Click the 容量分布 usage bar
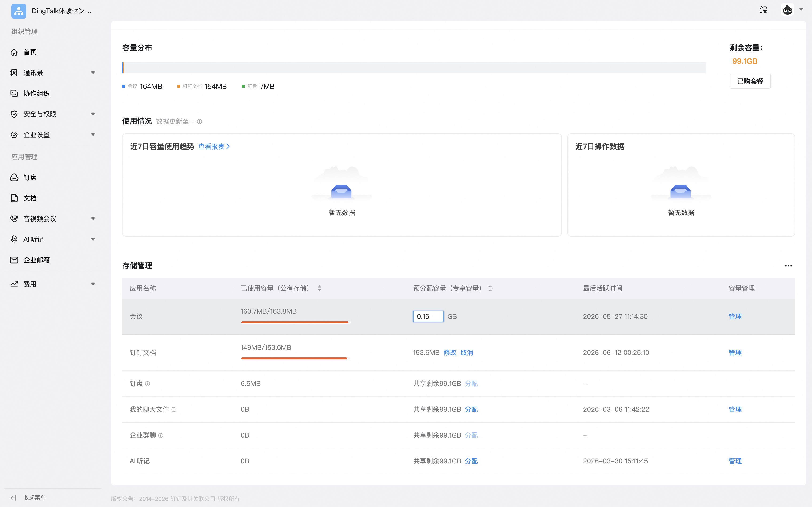Screen dimensions: 812x507 [414, 68]
